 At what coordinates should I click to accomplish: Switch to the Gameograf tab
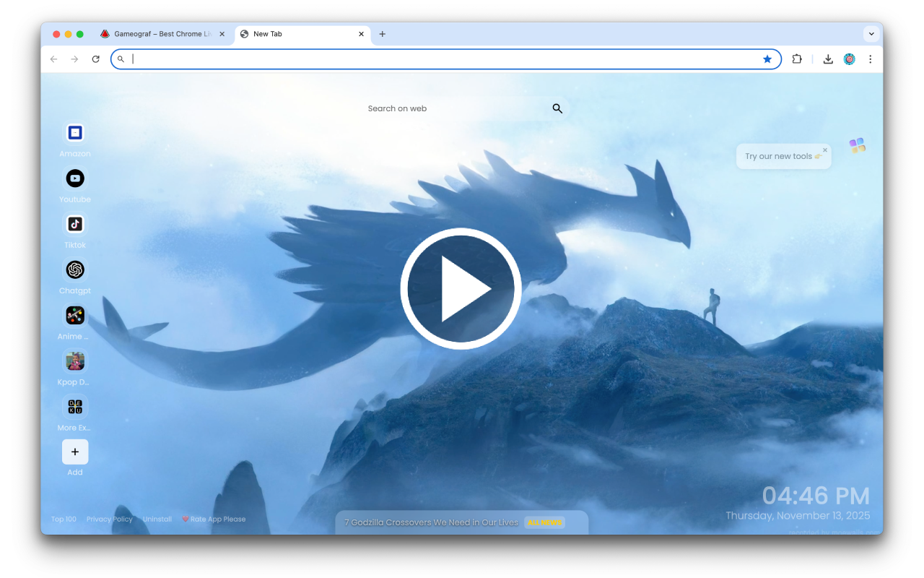162,34
